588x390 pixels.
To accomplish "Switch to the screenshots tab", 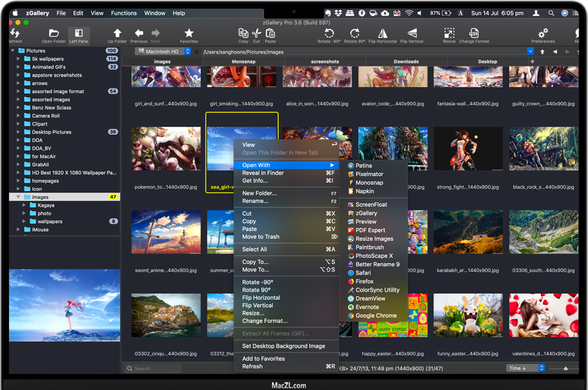I will (325, 62).
